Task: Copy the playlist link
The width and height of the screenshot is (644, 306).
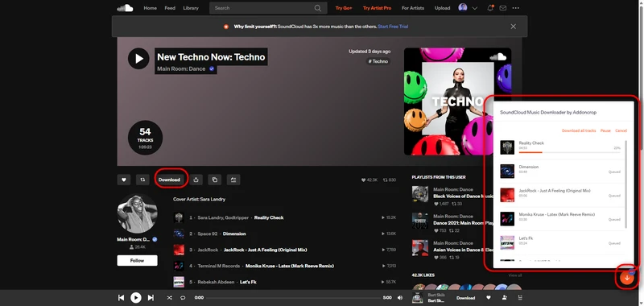Action: [x=215, y=180]
